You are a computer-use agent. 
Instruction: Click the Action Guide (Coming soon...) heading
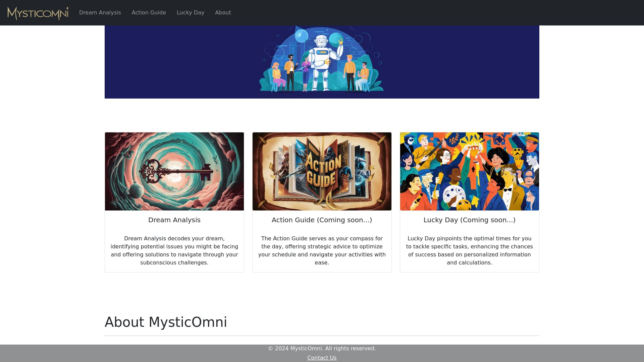pos(322,220)
